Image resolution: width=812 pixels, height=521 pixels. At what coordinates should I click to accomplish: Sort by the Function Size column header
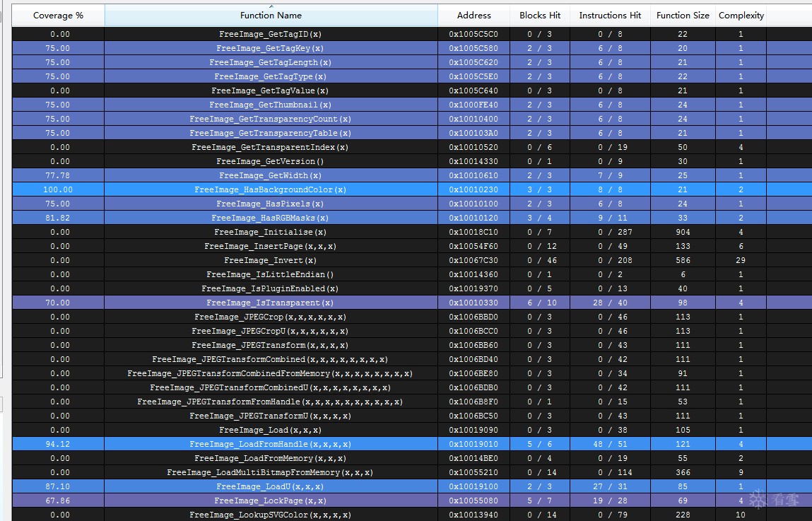click(683, 16)
